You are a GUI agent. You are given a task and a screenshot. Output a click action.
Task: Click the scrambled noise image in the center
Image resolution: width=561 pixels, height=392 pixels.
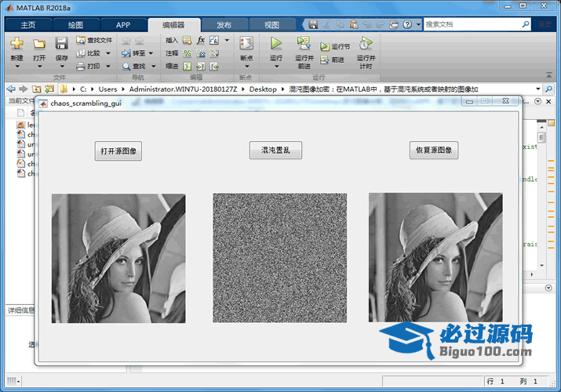click(x=280, y=258)
